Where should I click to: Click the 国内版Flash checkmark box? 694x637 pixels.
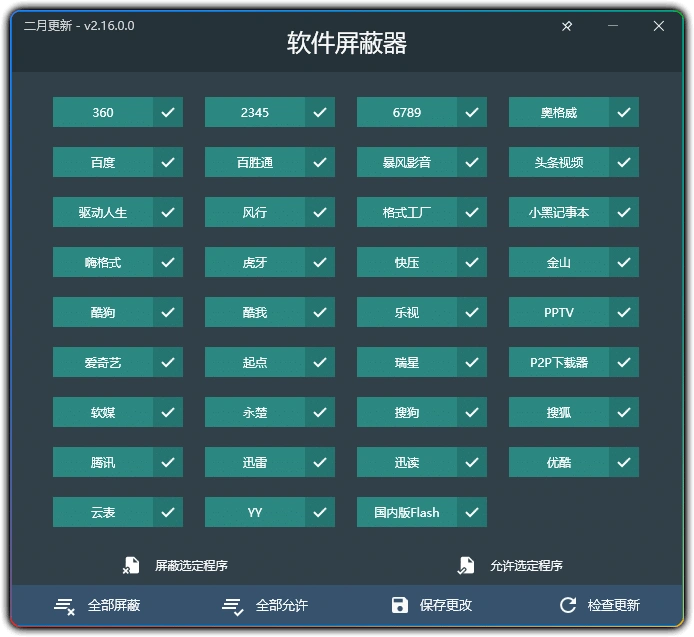472,513
